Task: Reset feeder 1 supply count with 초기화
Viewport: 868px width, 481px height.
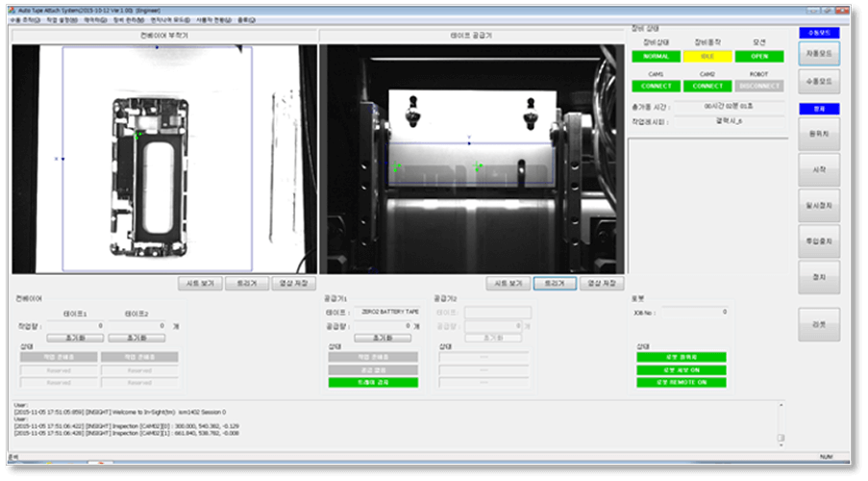Action: [379, 338]
